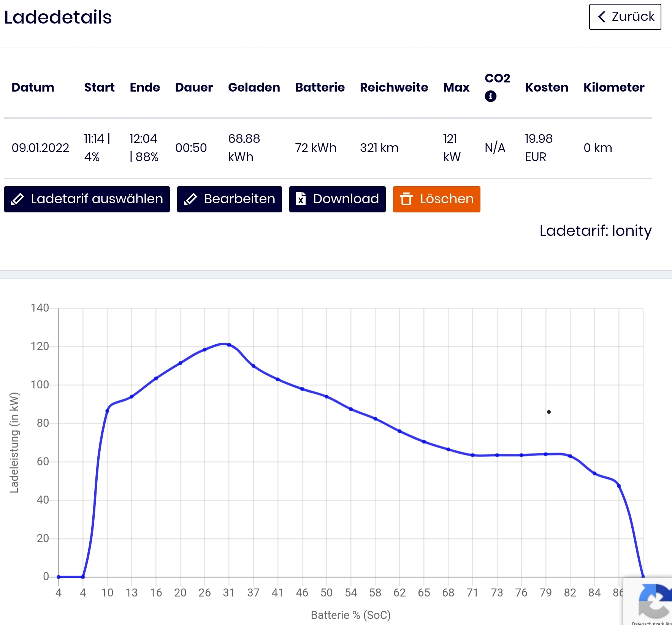
Task: Delete the session using Löschen
Action: click(x=437, y=199)
